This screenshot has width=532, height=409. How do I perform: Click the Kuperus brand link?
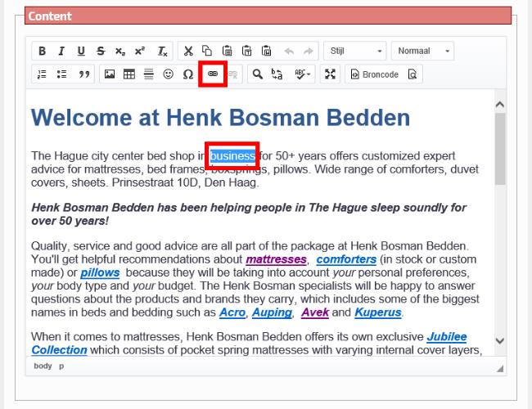click(x=378, y=312)
